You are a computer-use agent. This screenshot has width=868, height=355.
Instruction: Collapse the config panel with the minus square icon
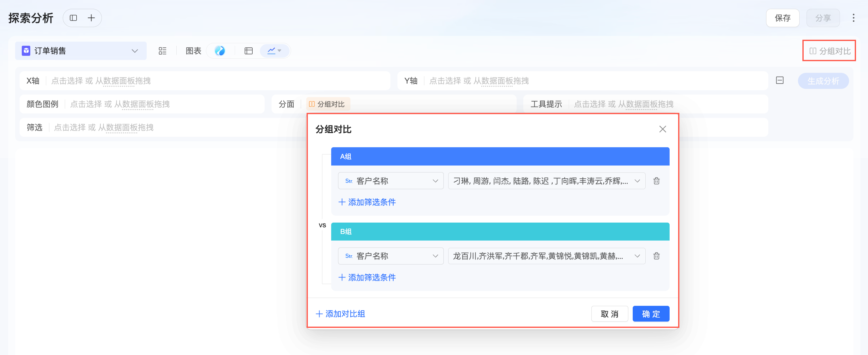point(780,80)
